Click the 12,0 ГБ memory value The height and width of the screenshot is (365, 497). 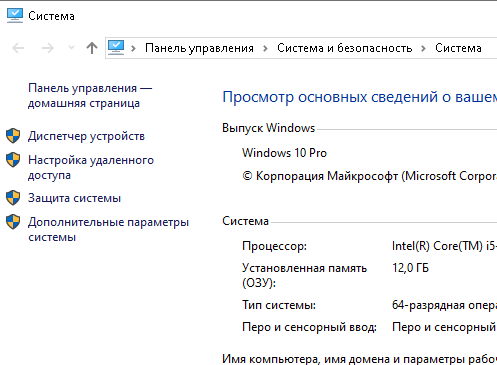pyautogui.click(x=410, y=268)
